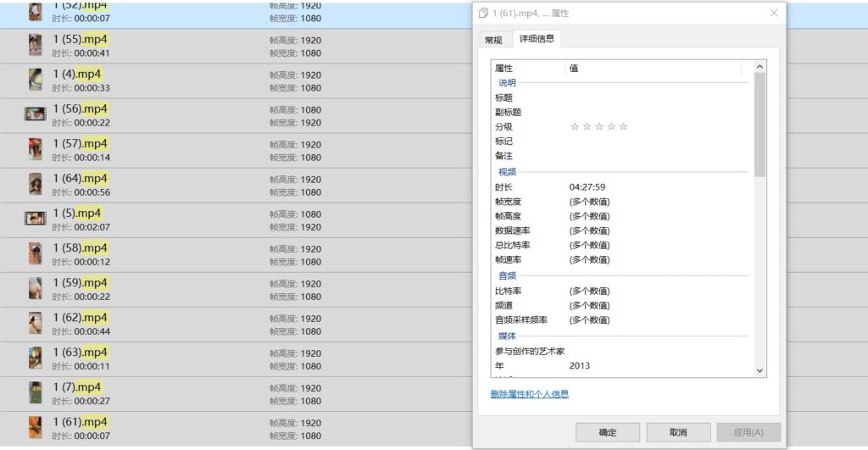Select the 1 (58).mp4 file name
Image resolution: width=868 pixels, height=450 pixels.
[x=80, y=248]
